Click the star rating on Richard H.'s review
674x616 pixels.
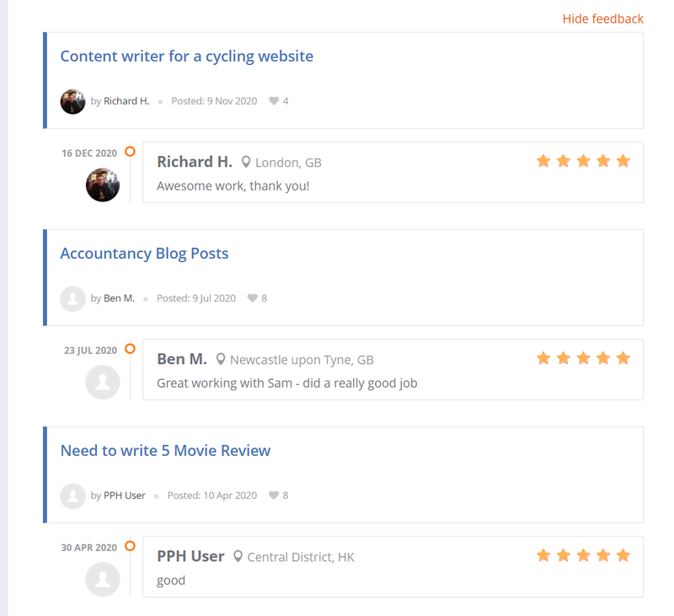tap(583, 161)
